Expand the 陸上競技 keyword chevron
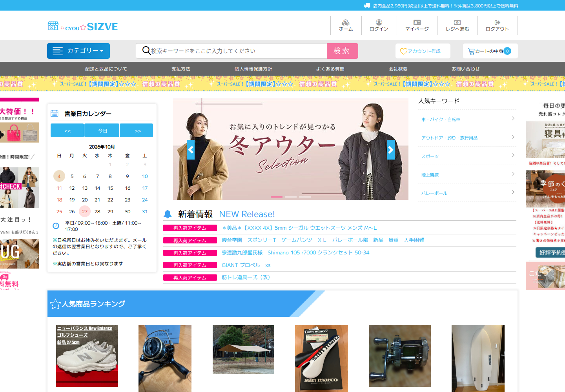Screen dimensions: 565x392 click(513, 174)
